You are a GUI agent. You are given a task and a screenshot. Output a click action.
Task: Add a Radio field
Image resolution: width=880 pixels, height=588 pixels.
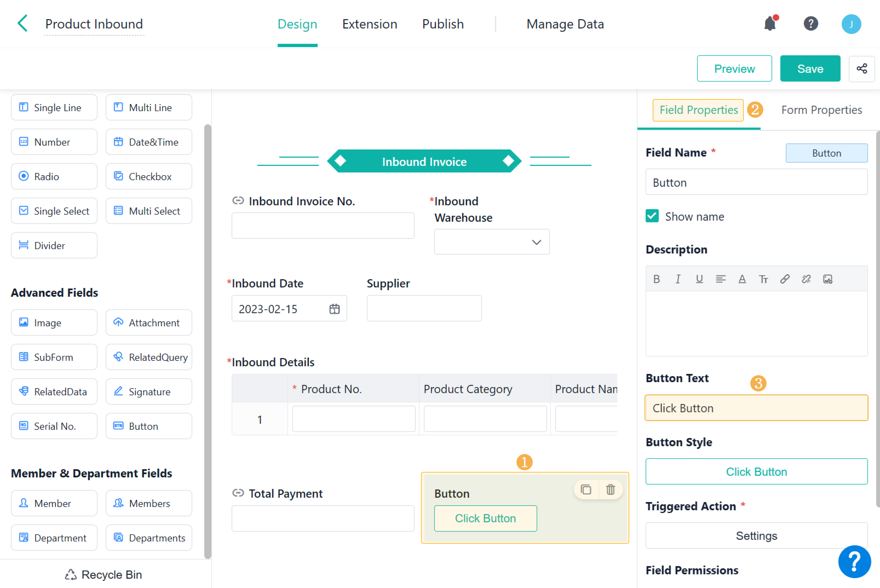click(x=54, y=176)
